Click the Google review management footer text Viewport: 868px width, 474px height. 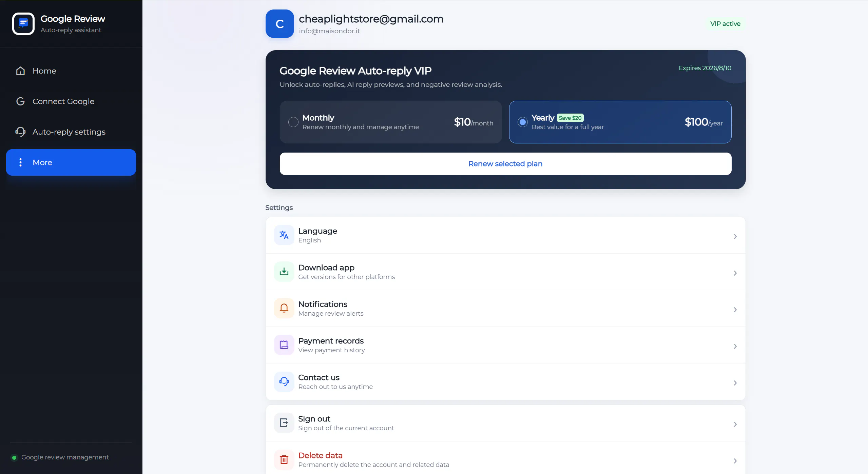tap(65, 457)
